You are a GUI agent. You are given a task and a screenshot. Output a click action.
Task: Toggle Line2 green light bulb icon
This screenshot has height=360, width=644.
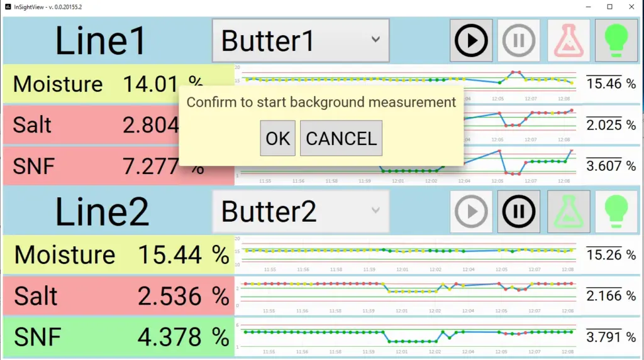coord(616,211)
